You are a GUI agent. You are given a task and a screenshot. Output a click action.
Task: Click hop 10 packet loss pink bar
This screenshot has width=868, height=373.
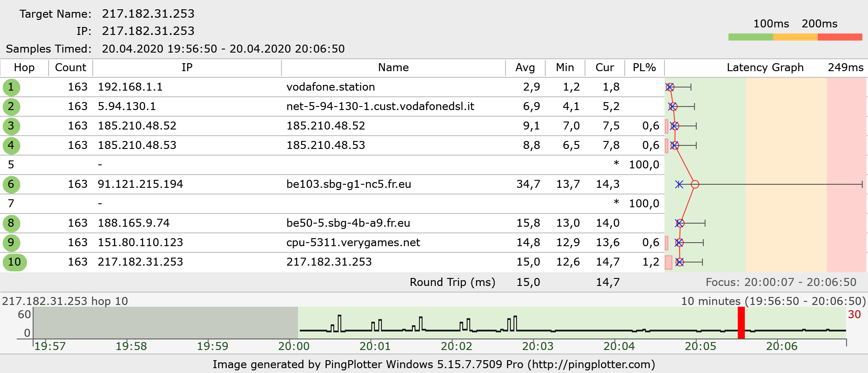click(668, 262)
